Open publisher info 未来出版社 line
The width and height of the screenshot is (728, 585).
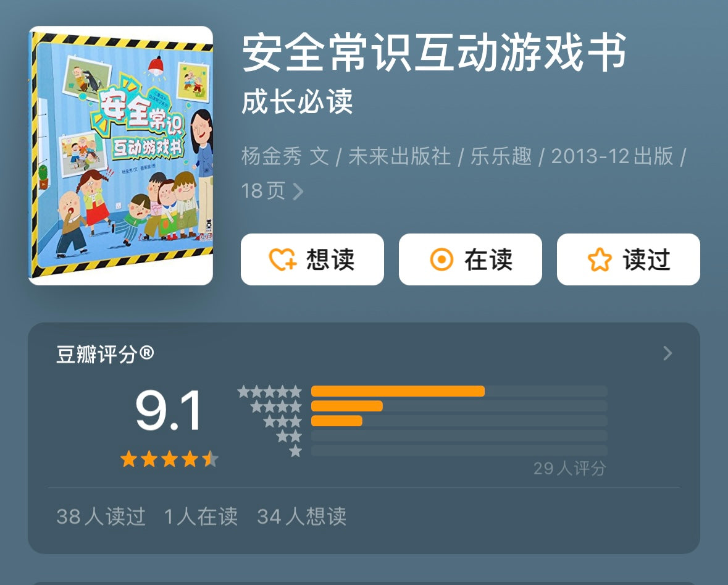pyautogui.click(x=400, y=156)
